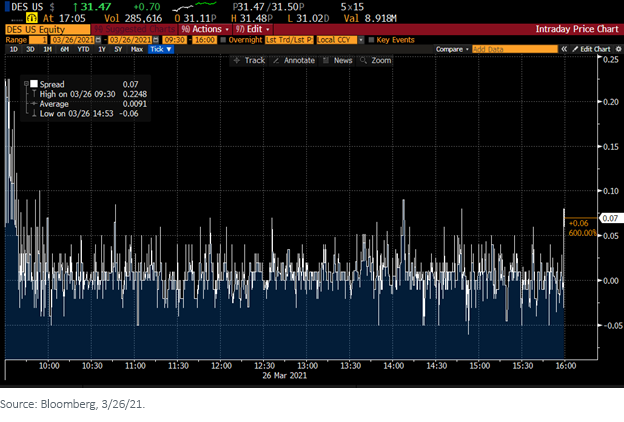Select the 1Y range tab
624x422 pixels.
(102, 49)
